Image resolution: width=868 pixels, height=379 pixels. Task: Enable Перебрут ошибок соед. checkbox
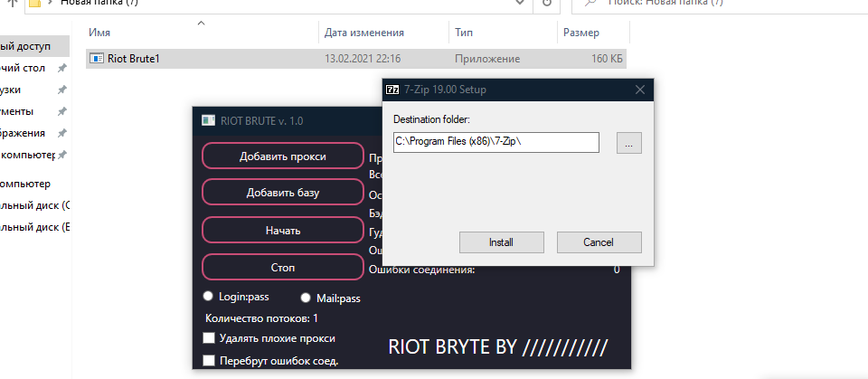(209, 361)
